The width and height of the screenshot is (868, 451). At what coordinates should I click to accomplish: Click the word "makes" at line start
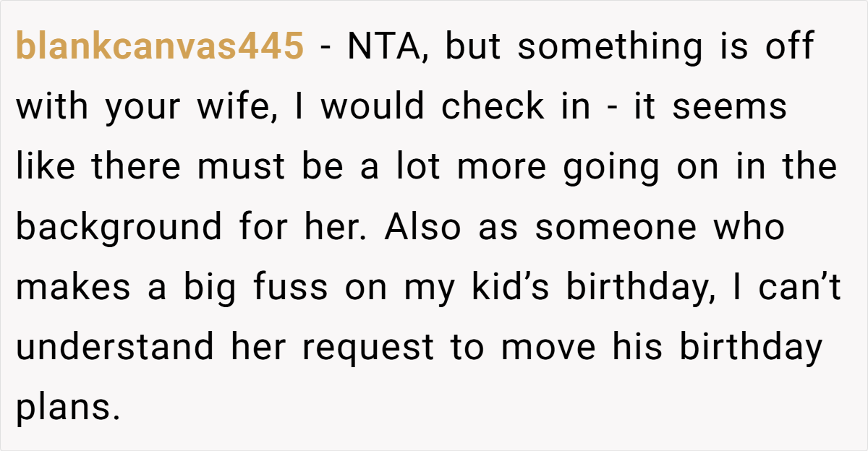pyautogui.click(x=73, y=288)
